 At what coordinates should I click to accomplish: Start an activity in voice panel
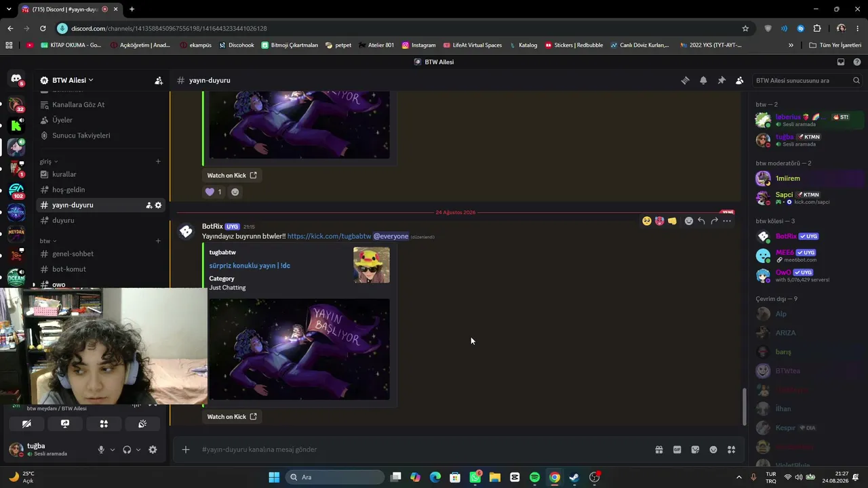coord(104,424)
